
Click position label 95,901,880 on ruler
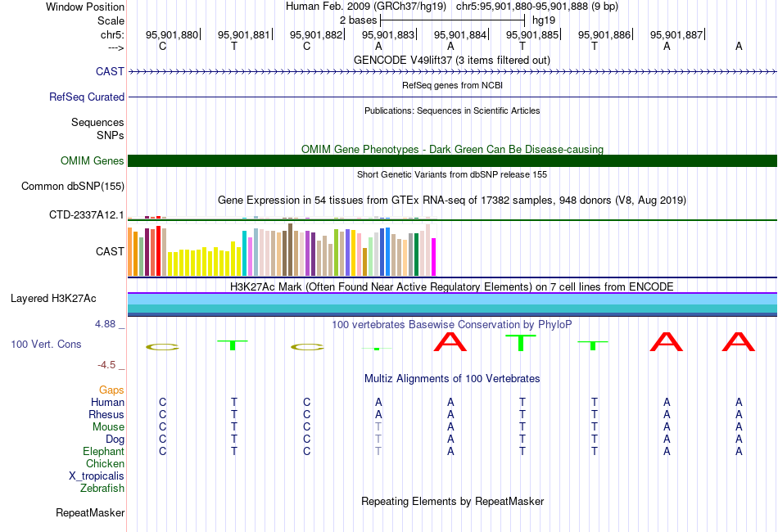pos(172,34)
